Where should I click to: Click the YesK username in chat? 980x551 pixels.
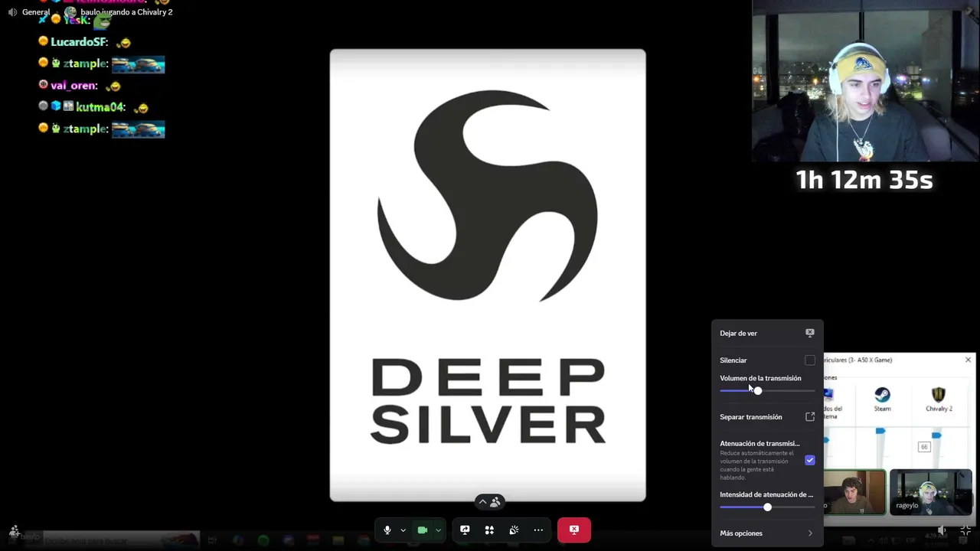[77, 20]
